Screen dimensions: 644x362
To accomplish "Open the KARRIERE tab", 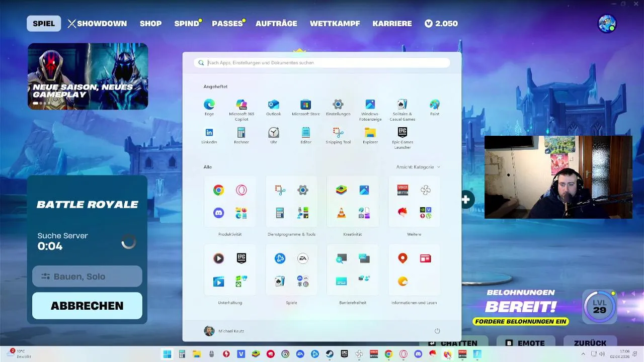I will click(x=392, y=24).
